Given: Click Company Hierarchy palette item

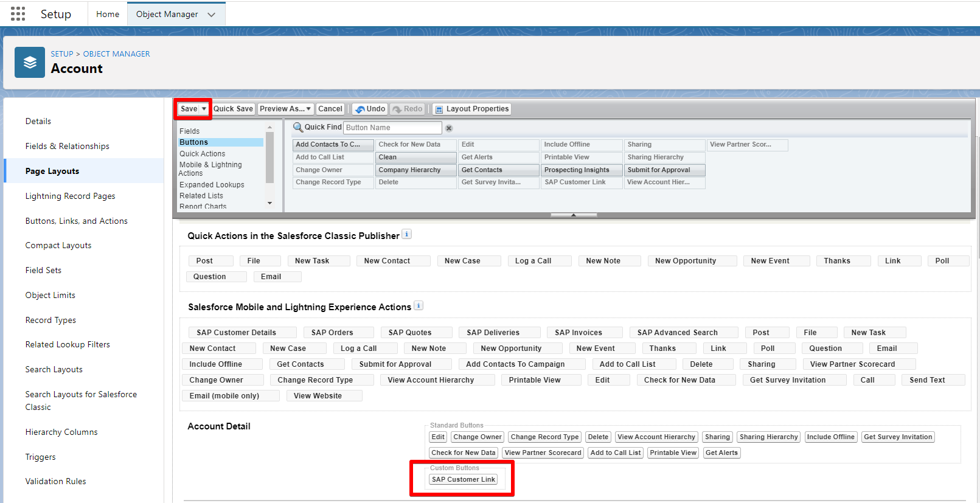Looking at the screenshot, I should pos(416,170).
